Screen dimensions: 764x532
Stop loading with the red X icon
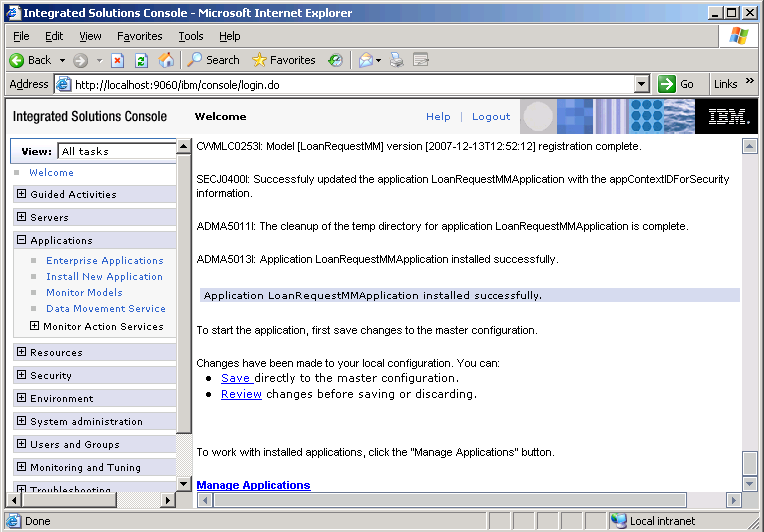pyautogui.click(x=117, y=60)
